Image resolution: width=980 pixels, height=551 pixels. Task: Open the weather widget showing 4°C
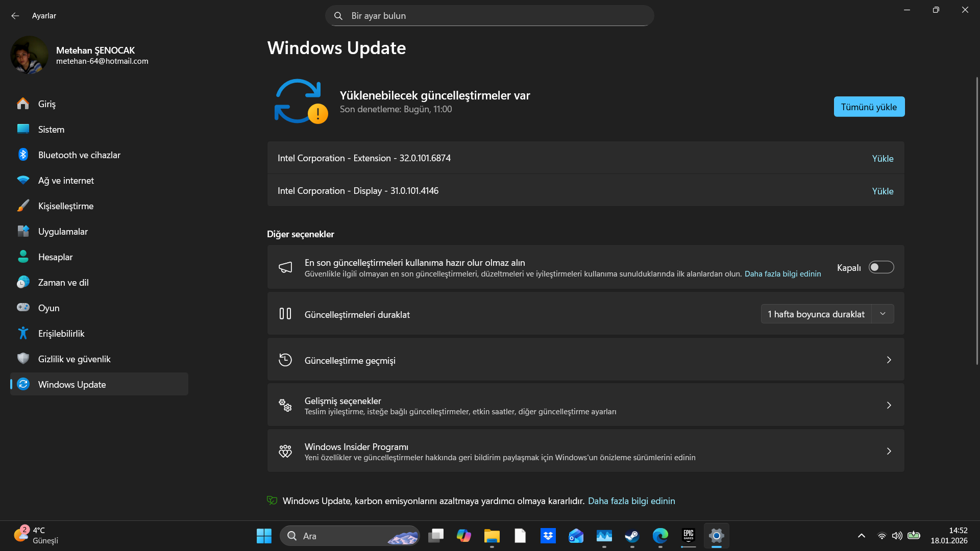point(36,536)
